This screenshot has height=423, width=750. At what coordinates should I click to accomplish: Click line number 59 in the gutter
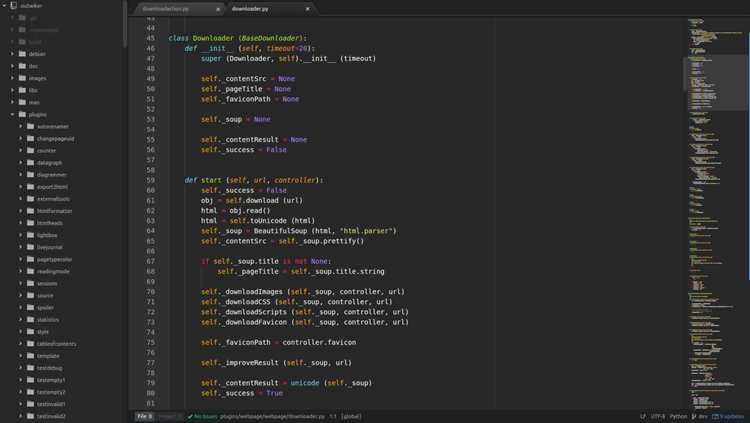coord(151,180)
